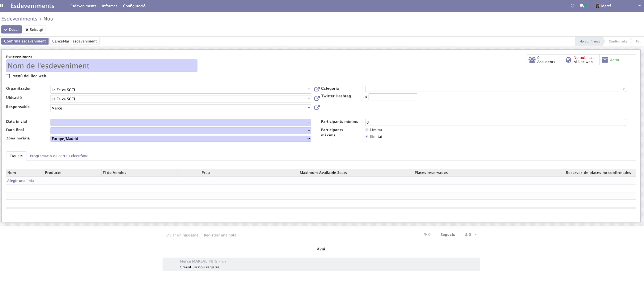
Task: Open Responsable external link icon
Action: (x=317, y=108)
